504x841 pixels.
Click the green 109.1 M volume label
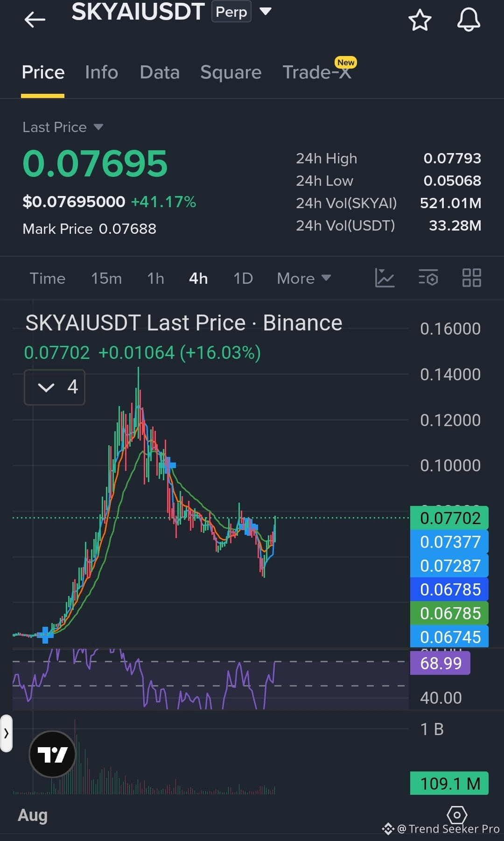449,783
